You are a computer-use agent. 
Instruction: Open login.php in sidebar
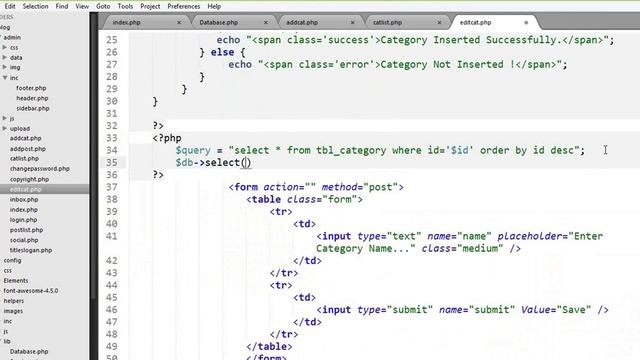pos(23,220)
